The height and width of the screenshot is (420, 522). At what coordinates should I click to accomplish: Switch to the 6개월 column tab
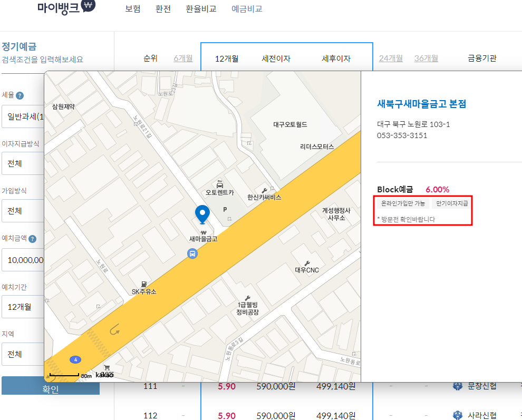[x=183, y=58]
